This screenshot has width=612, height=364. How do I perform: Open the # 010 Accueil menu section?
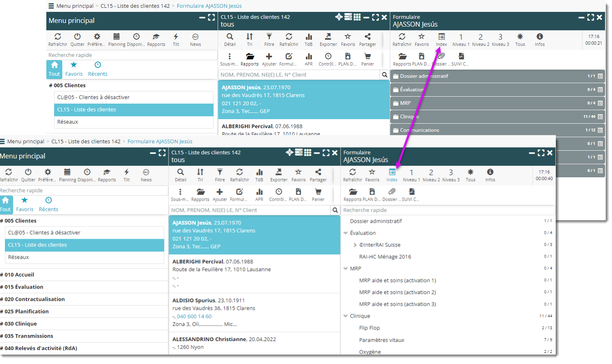(x=19, y=275)
